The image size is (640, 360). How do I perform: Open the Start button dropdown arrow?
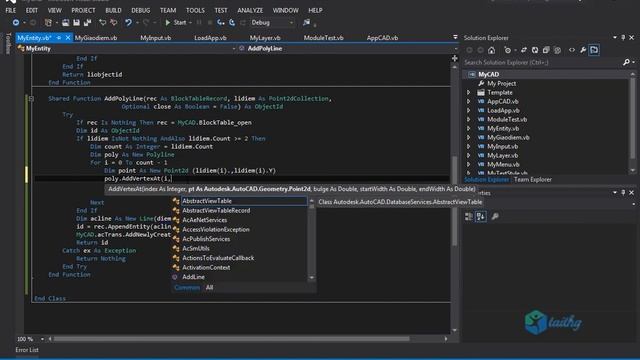pyautogui.click(x=190, y=23)
